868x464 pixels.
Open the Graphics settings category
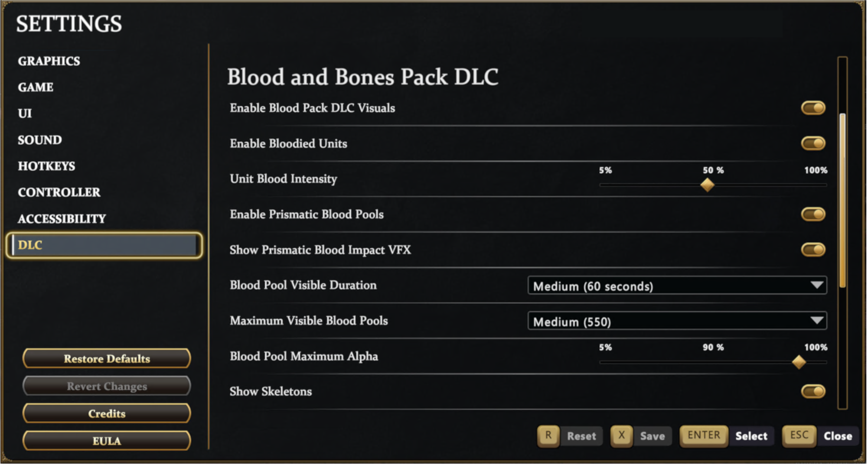pyautogui.click(x=49, y=61)
